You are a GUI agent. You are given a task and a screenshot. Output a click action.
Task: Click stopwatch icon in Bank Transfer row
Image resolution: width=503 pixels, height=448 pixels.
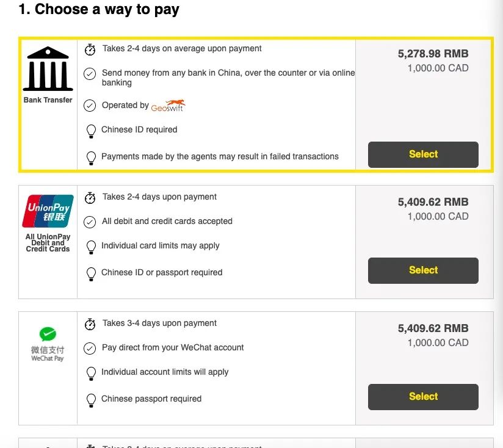[x=90, y=49]
